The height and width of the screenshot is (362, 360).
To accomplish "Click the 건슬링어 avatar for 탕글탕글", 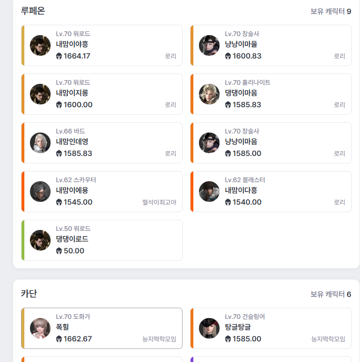I will [209, 328].
